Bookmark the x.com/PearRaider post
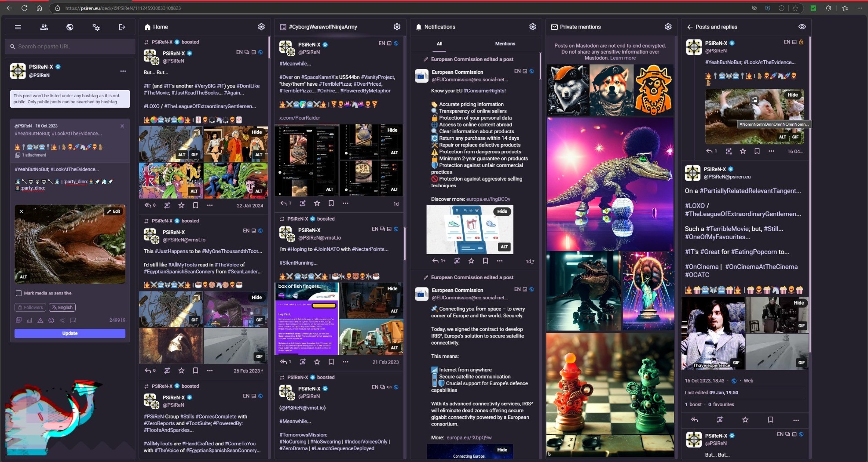The width and height of the screenshot is (868, 462). (x=331, y=203)
